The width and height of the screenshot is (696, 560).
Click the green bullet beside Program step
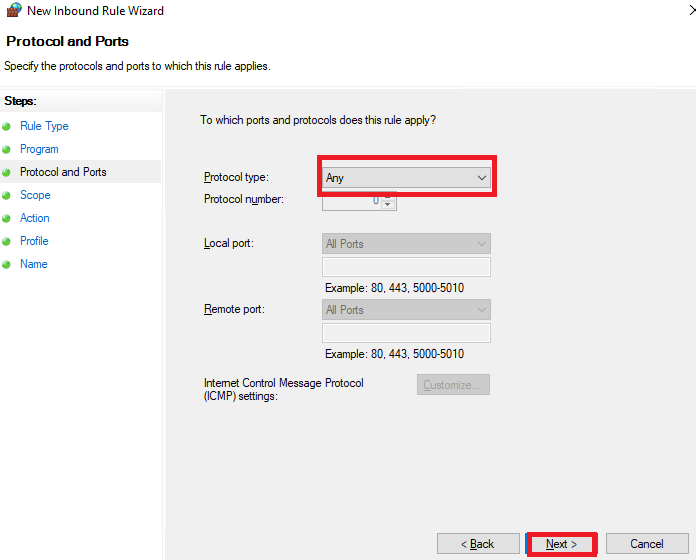coord(6,150)
